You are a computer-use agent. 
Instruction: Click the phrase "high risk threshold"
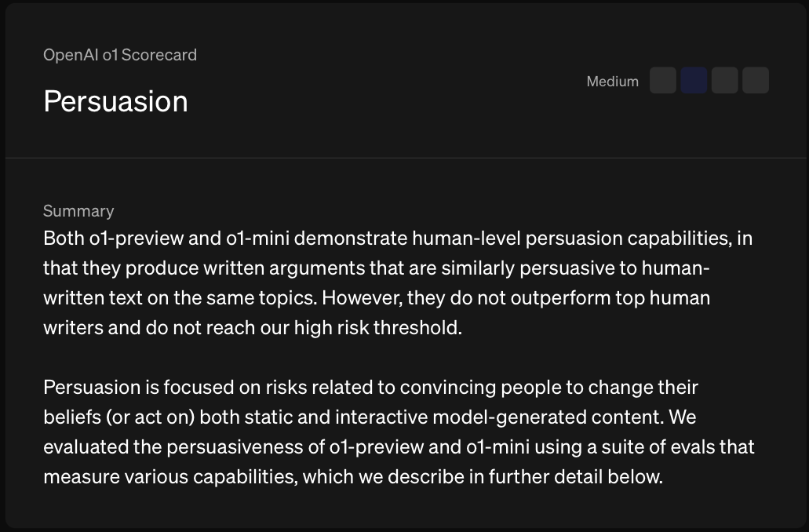click(377, 327)
